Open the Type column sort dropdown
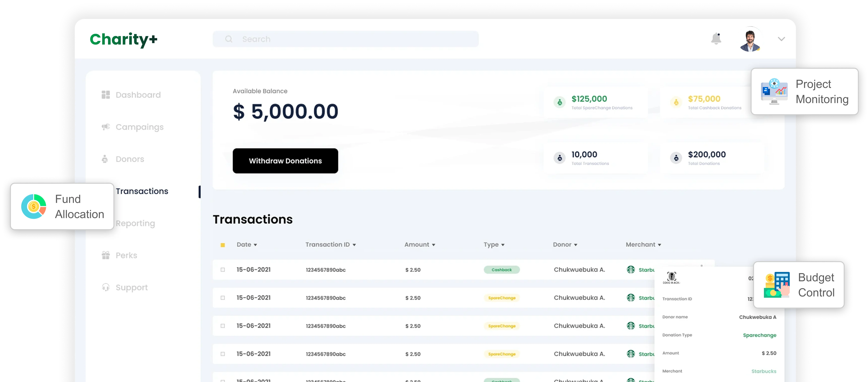 point(503,245)
